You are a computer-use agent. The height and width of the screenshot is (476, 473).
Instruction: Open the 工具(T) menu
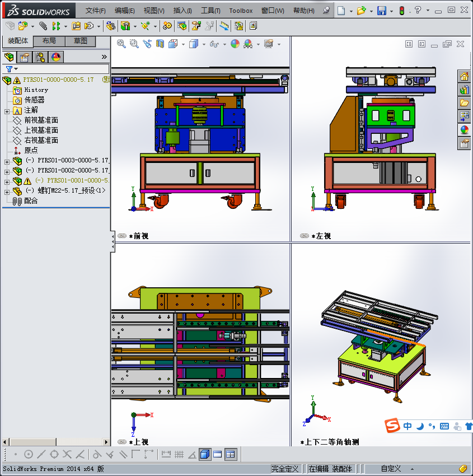pos(210,11)
